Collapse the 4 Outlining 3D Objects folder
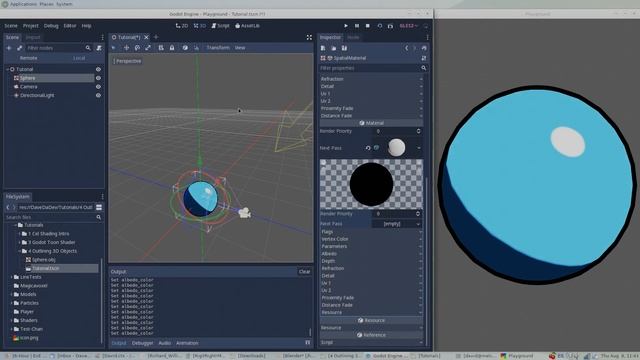This screenshot has width=640, height=360. point(20,251)
